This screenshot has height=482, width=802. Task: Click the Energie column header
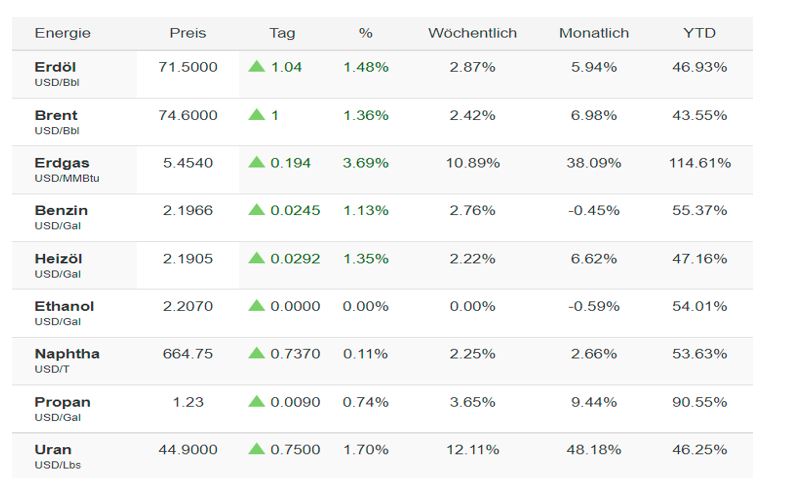tap(62, 33)
